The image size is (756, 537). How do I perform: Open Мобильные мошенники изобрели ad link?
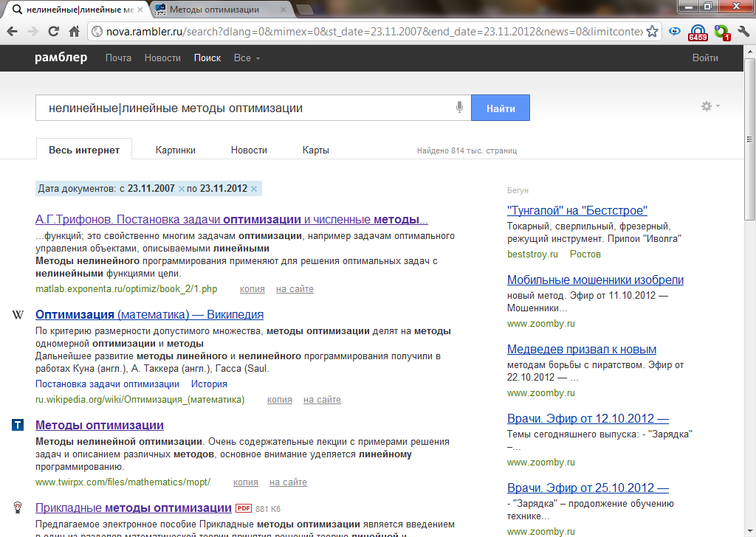[x=595, y=280]
